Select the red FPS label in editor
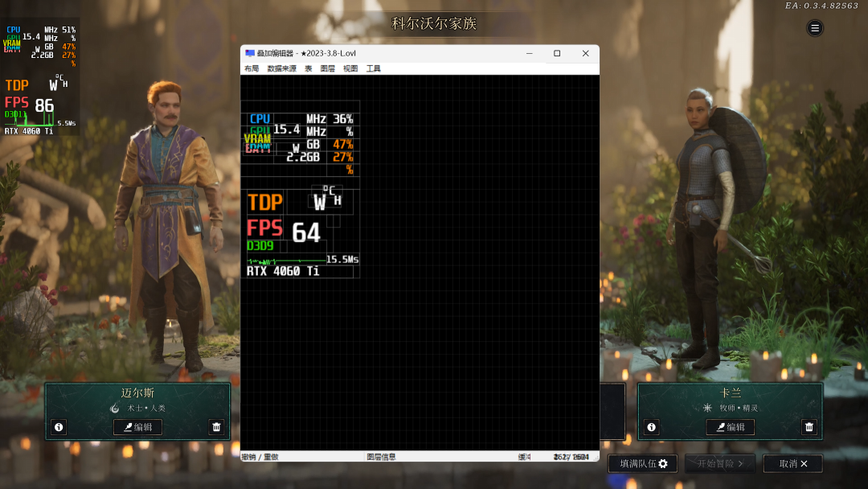This screenshot has width=868, height=489. (264, 228)
